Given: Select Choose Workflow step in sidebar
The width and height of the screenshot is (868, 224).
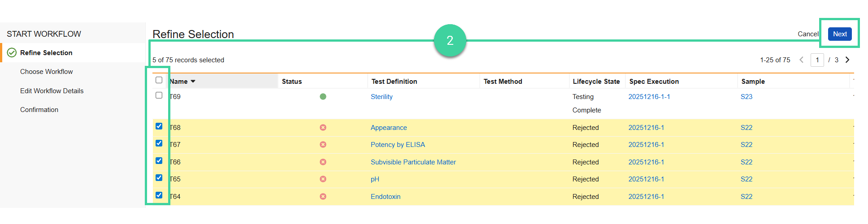Looking at the screenshot, I should [x=46, y=72].
